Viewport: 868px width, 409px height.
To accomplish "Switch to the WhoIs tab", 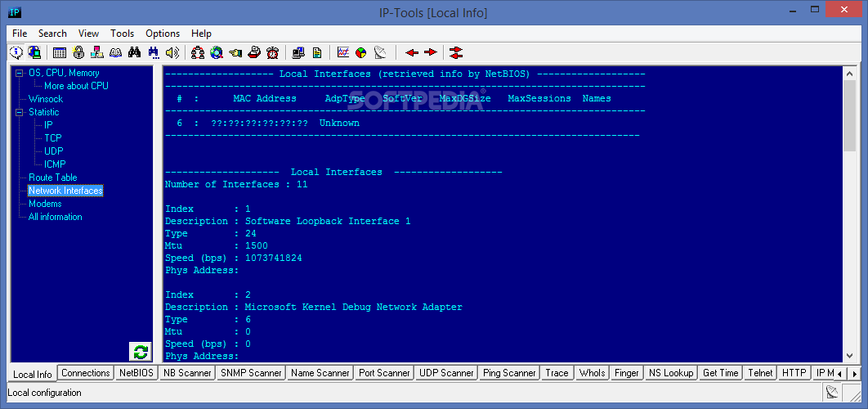I will pos(593,373).
